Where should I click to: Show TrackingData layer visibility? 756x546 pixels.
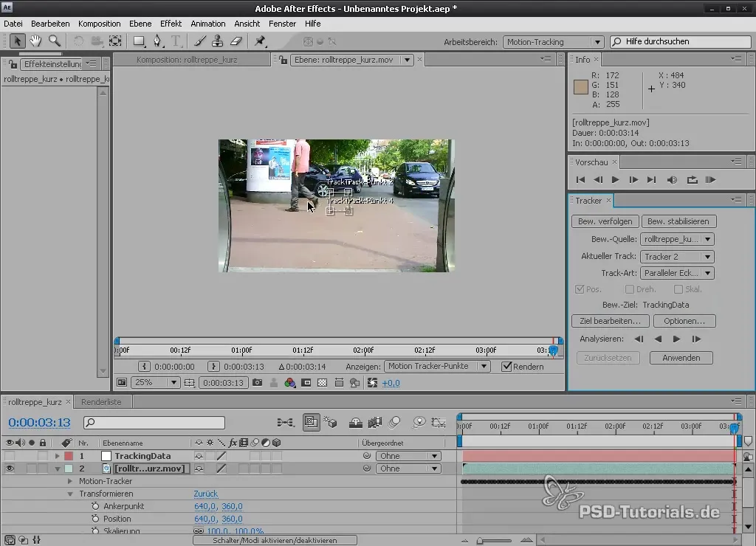coord(10,456)
